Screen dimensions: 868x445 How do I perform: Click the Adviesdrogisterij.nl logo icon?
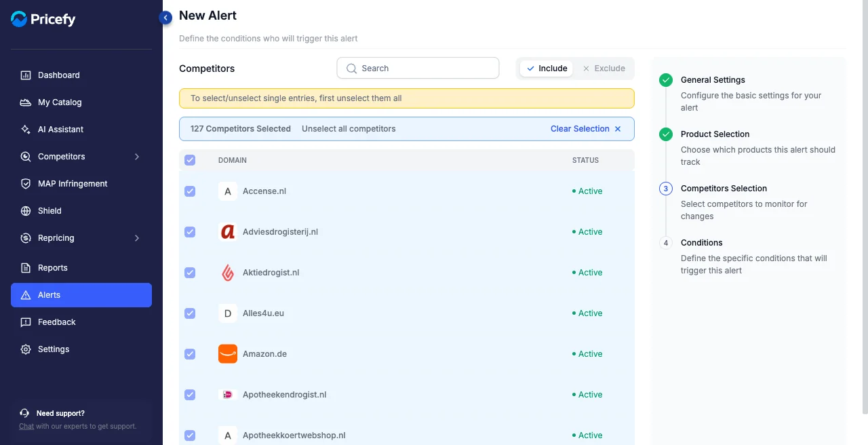point(228,232)
